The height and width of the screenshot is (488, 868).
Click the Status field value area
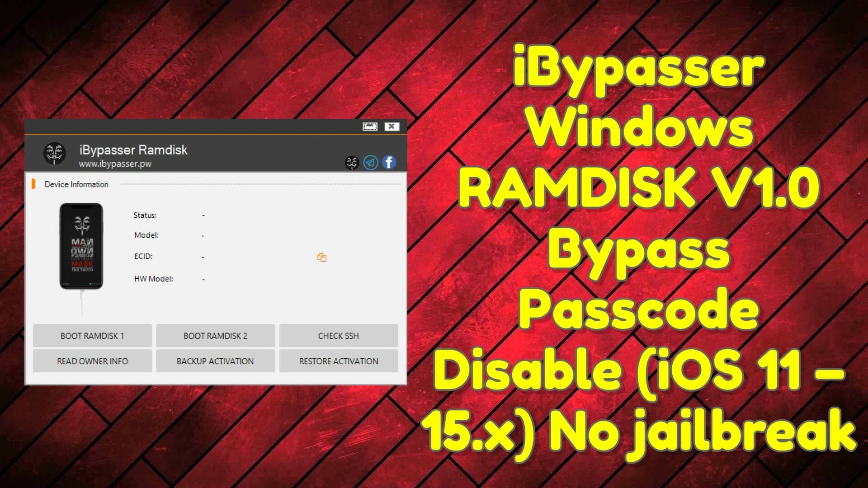[x=204, y=215]
